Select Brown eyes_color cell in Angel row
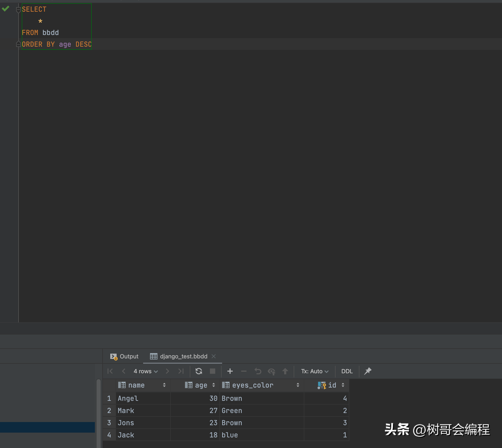The width and height of the screenshot is (502, 448). (262, 398)
